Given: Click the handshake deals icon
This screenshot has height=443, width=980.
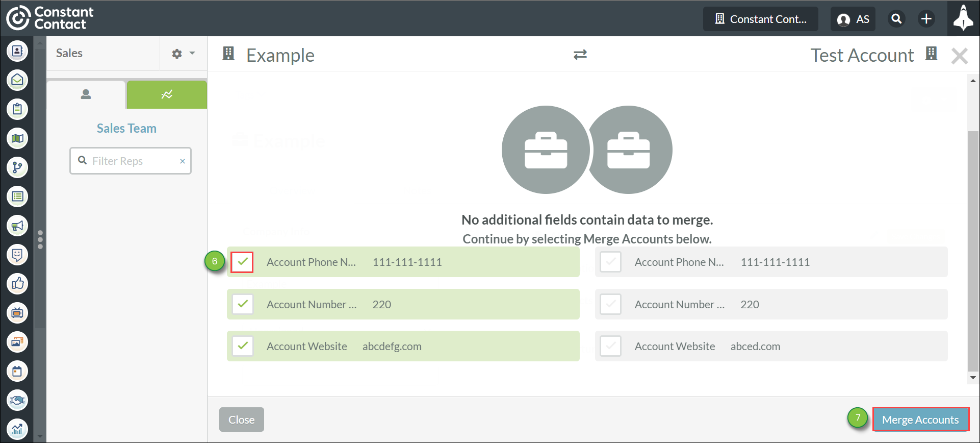Looking at the screenshot, I should [17, 400].
